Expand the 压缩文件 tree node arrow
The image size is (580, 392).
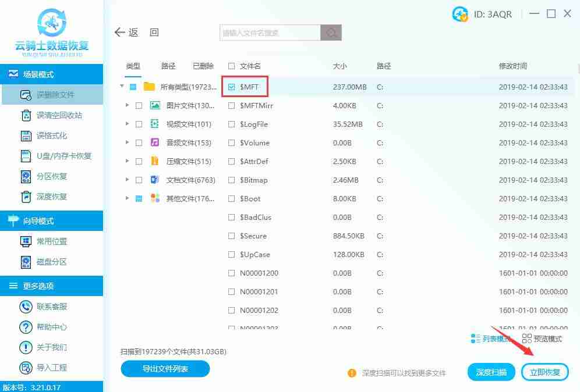click(x=128, y=161)
